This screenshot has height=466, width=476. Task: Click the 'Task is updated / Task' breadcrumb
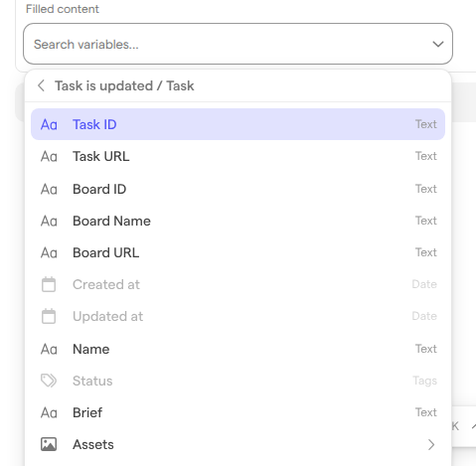tap(124, 85)
